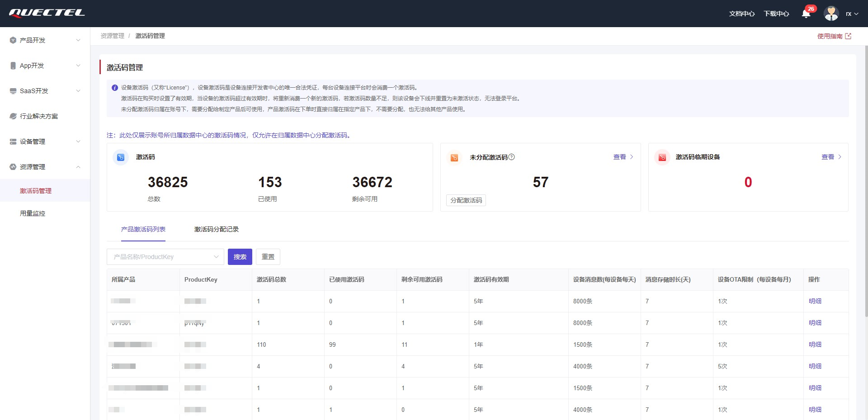868x420 pixels.
Task: Open 明细 in the first table row
Action: click(x=815, y=301)
